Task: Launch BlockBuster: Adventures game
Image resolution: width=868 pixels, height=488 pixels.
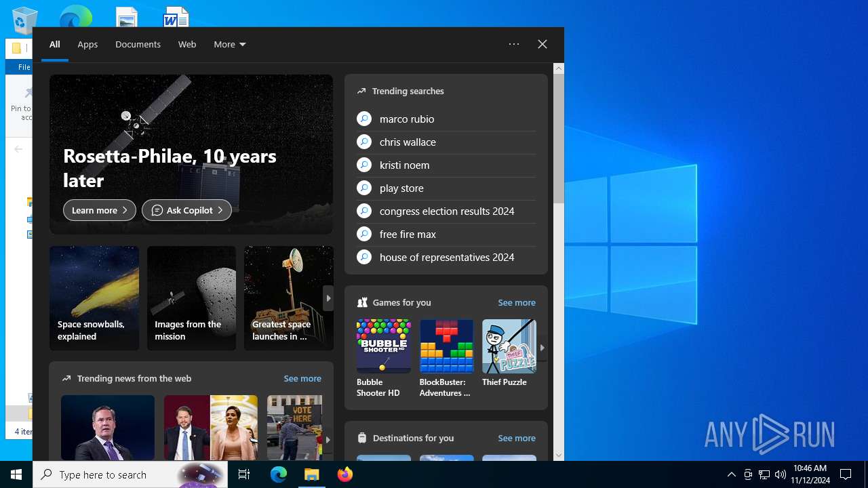Action: click(446, 359)
